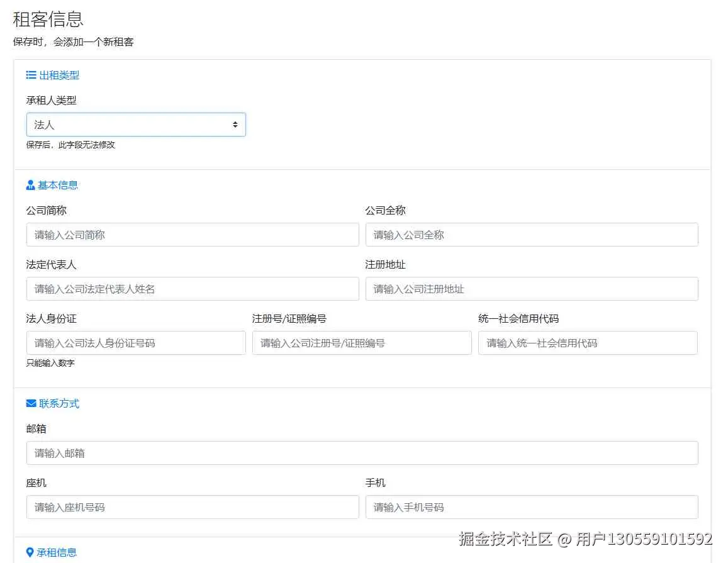The height and width of the screenshot is (563, 728).
Task: Click the 公司简称 label
Action: (x=46, y=210)
